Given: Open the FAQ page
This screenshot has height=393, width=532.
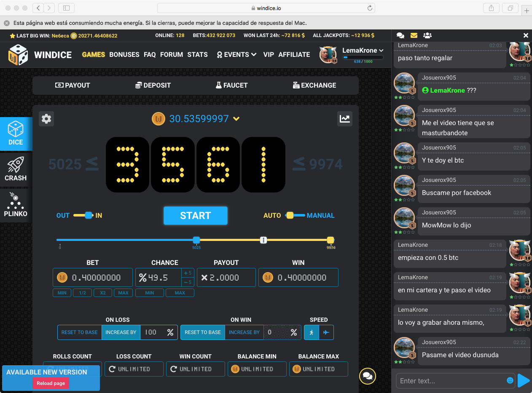Looking at the screenshot, I should tap(150, 54).
